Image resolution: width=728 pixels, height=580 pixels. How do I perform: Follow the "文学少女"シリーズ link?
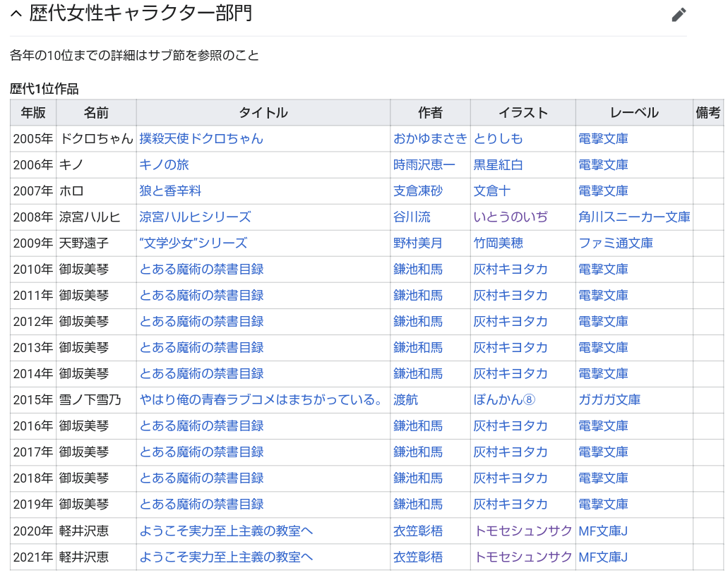(193, 243)
